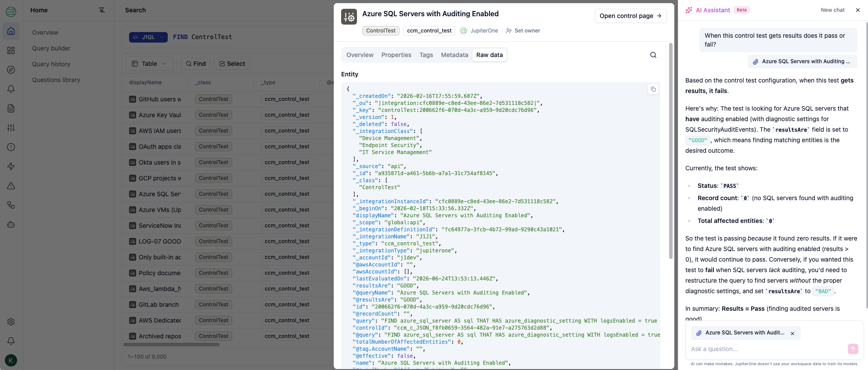The width and height of the screenshot is (868, 370).
Task: Open Overview in the Home menu
Action: (x=45, y=32)
